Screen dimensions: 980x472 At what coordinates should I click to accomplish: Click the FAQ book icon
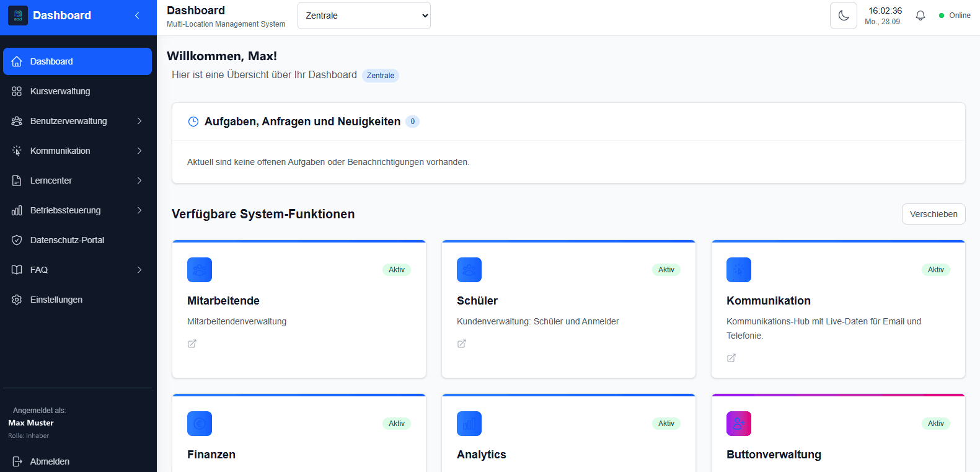[x=17, y=270]
